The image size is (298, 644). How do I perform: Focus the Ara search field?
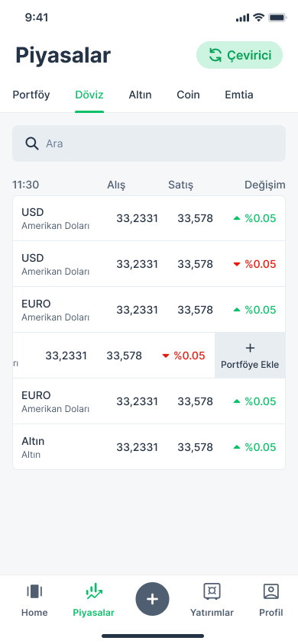point(149,143)
